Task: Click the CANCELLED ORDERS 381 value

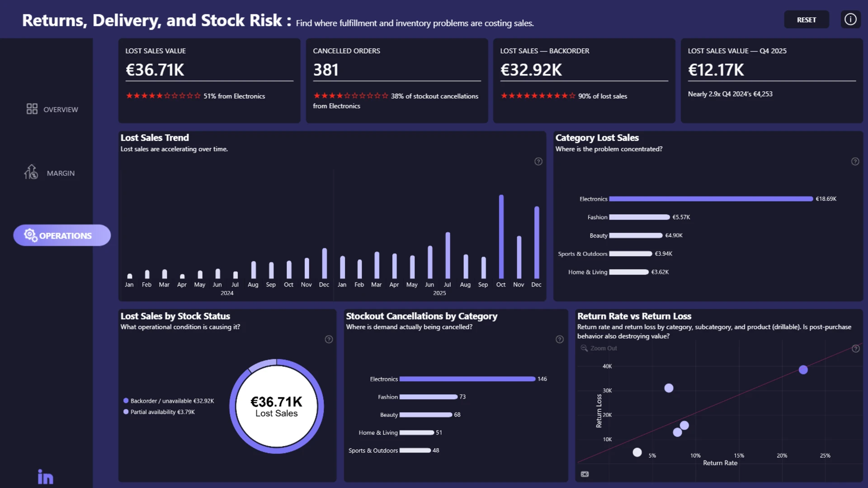Action: pyautogui.click(x=325, y=70)
